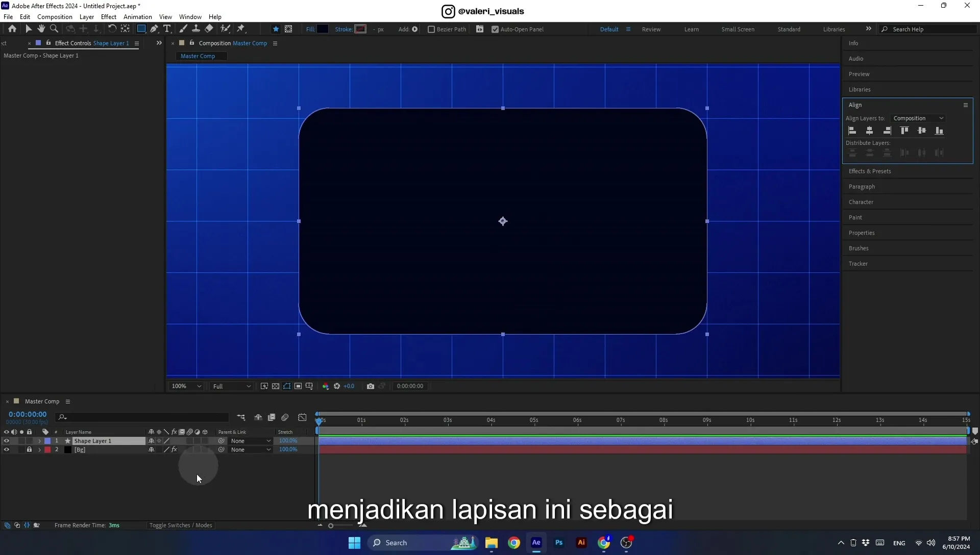Open the Full resolution dropdown
This screenshot has width=980, height=555.
click(232, 386)
